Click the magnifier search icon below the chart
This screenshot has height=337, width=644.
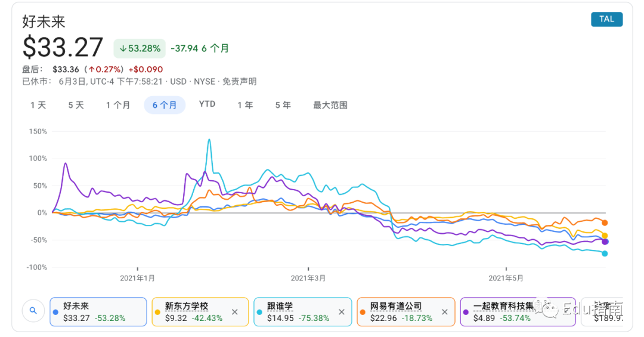coord(33,311)
